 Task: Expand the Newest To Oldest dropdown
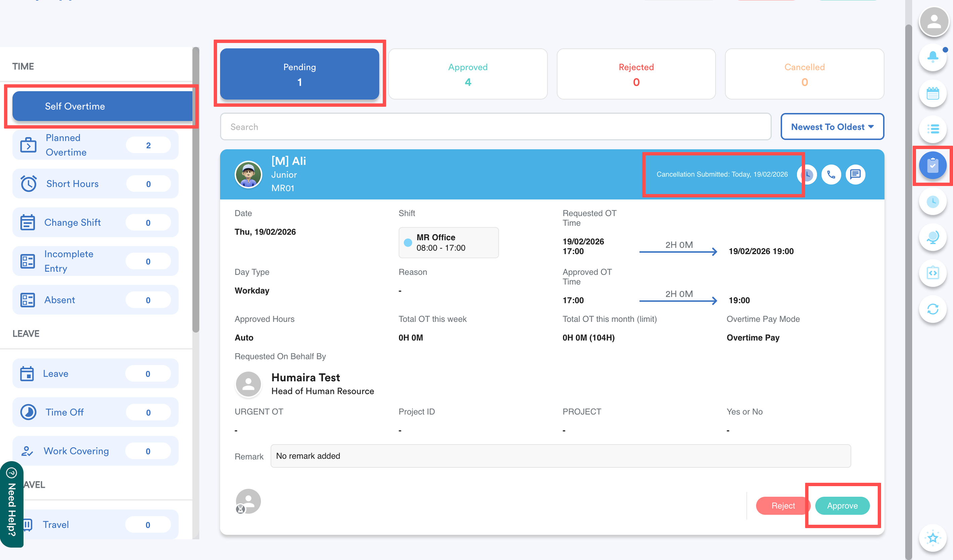832,127
